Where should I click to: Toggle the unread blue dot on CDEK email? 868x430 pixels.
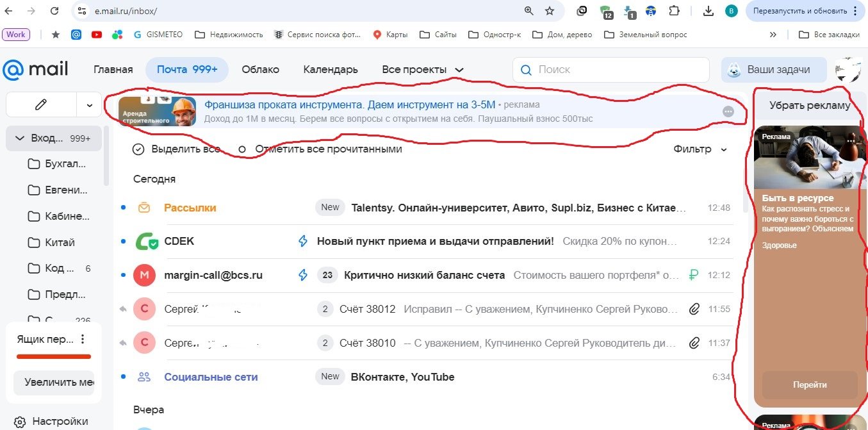[122, 241]
